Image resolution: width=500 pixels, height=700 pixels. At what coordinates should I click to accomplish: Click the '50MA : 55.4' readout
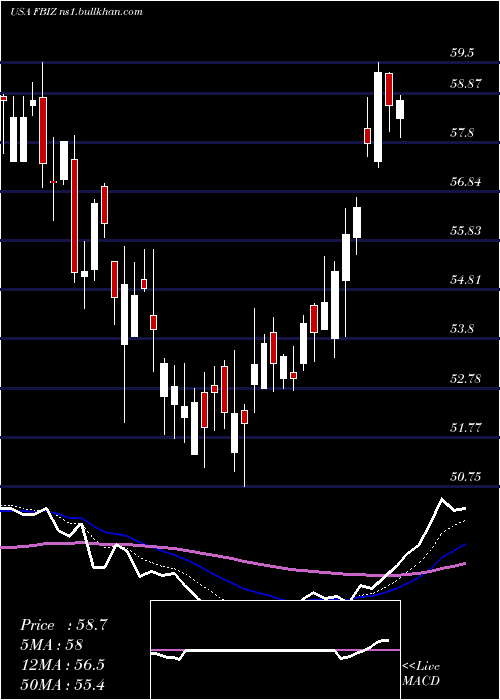pos(62,684)
